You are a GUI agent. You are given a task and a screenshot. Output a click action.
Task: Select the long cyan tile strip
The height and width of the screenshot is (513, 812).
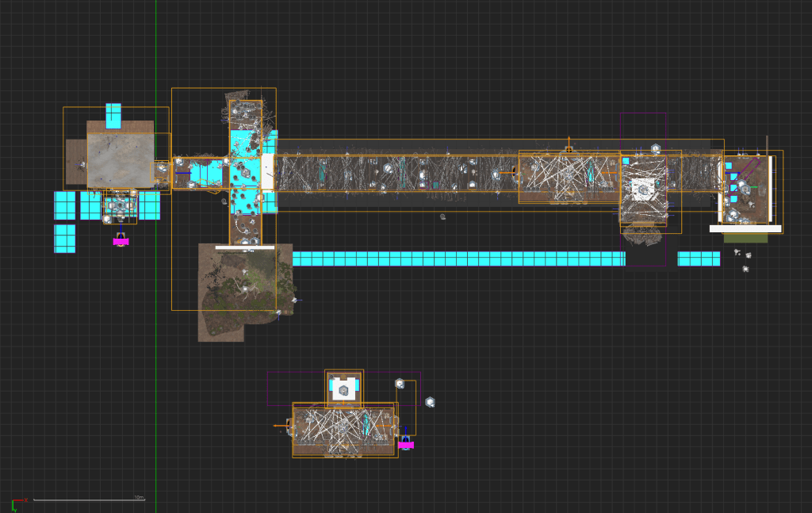tap(458, 258)
